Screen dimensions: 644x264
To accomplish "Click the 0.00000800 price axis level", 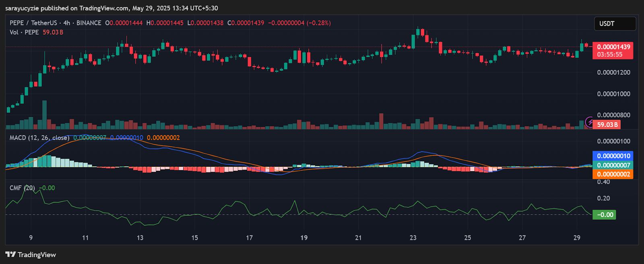I will pos(613,115).
